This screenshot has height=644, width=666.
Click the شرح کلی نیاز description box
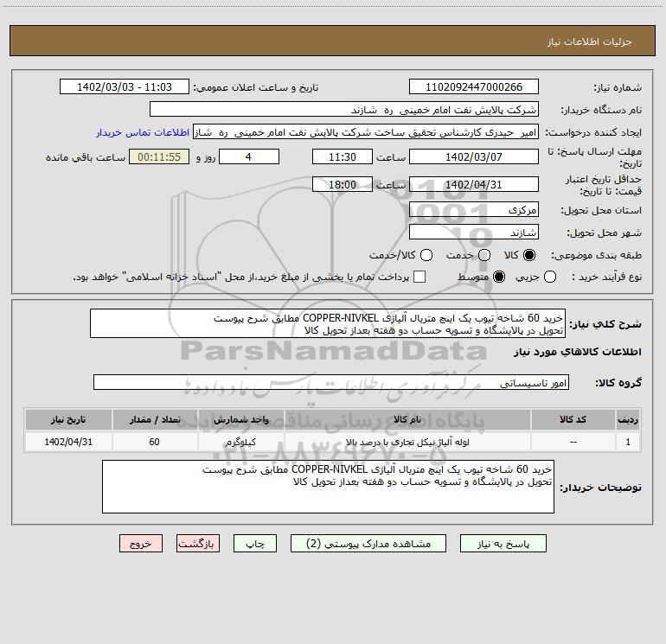pyautogui.click(x=328, y=324)
